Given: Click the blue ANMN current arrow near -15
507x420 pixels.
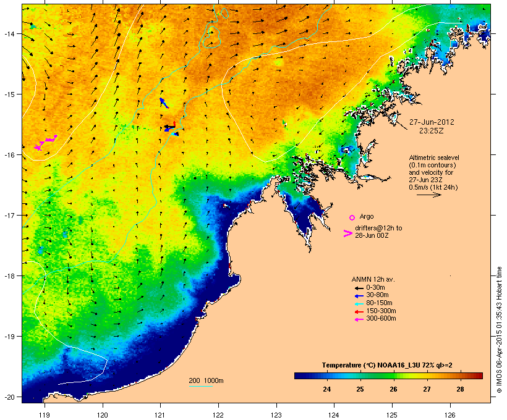Looking at the screenshot, I should [x=164, y=103].
